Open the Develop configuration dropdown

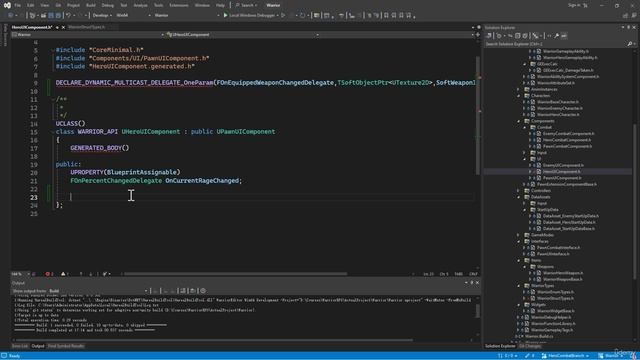point(102,15)
